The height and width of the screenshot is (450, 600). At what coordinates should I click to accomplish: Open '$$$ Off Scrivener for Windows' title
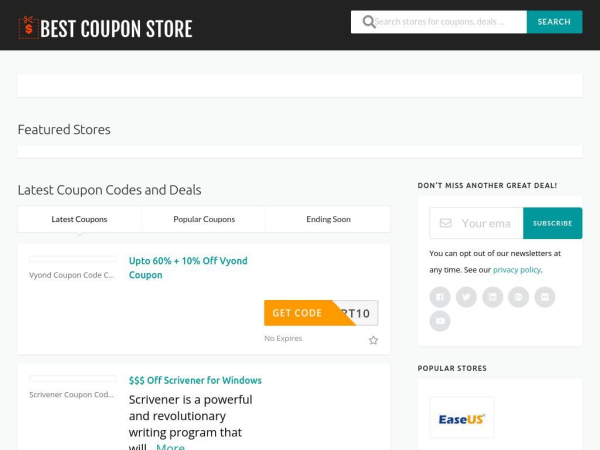coord(195,380)
